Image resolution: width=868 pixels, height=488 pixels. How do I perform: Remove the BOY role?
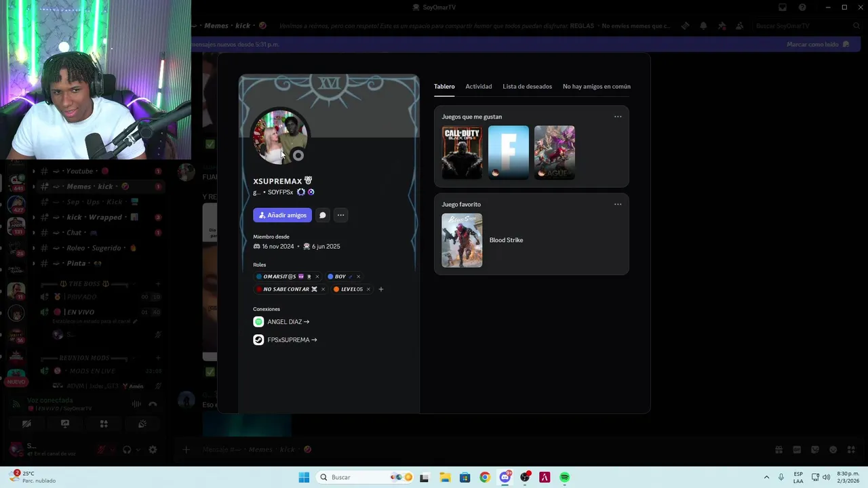click(x=358, y=277)
